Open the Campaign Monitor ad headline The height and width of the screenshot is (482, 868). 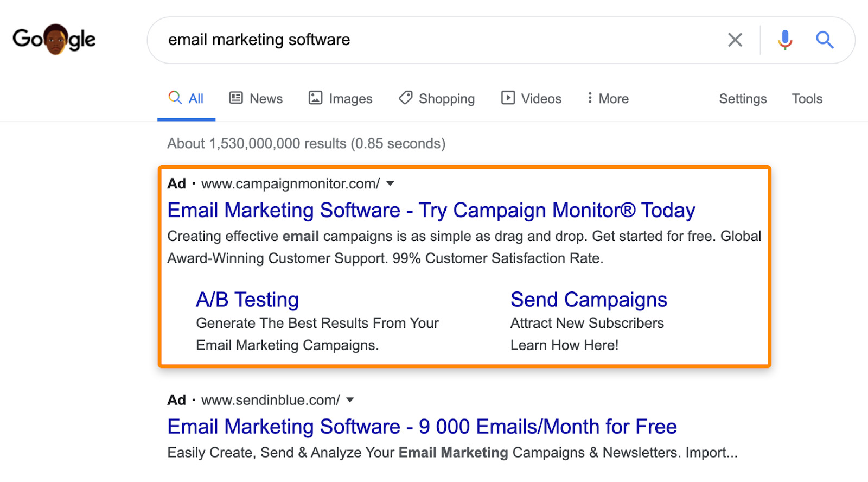[x=431, y=211]
